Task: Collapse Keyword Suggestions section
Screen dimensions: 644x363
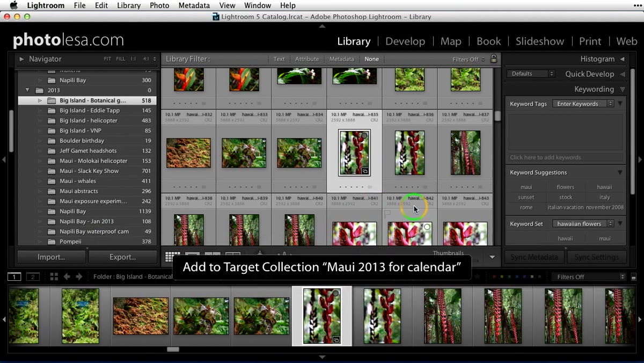Action: tap(620, 172)
